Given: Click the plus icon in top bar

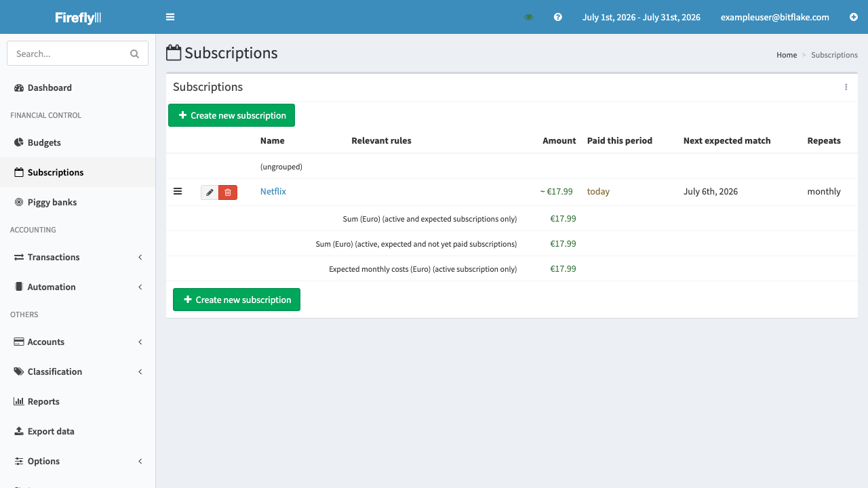Looking at the screenshot, I should [x=854, y=17].
